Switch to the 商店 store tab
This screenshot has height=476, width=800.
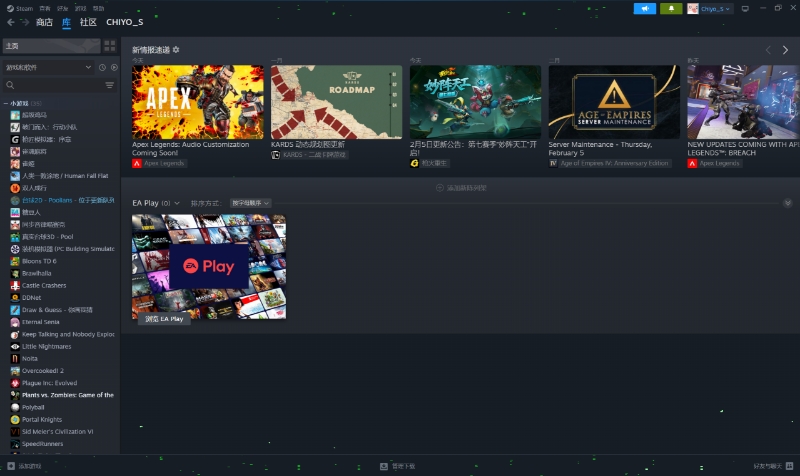pyautogui.click(x=44, y=22)
